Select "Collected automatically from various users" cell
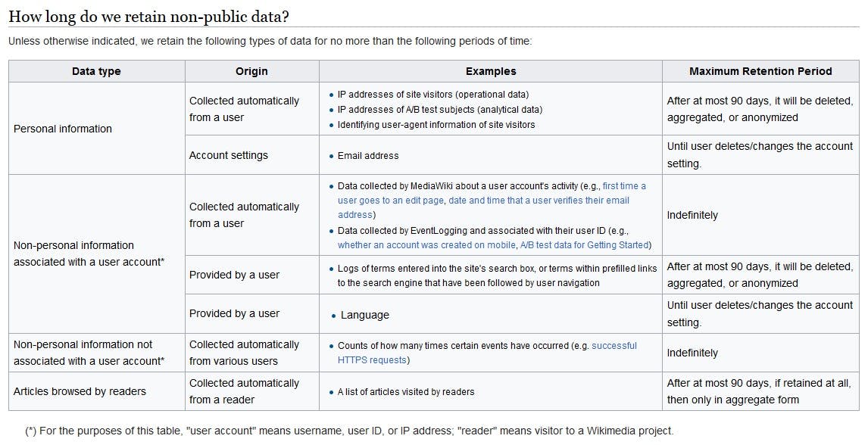 [x=244, y=353]
